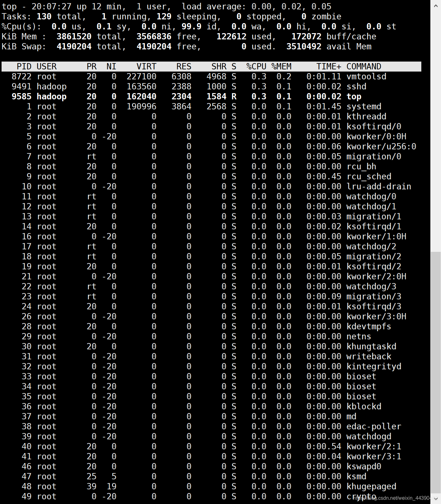Viewport: 441px width, 504px height.
Task: Click the rcu_bh process name
Action: click(361, 167)
